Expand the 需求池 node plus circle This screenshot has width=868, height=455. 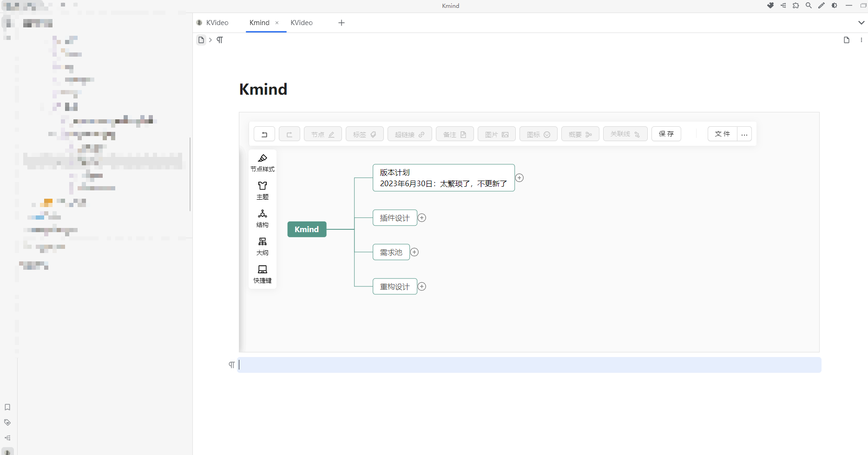click(x=414, y=252)
